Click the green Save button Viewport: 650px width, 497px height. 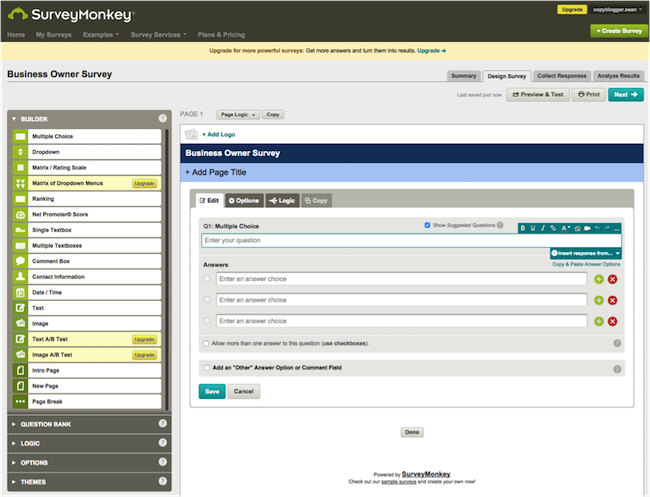[x=212, y=391]
